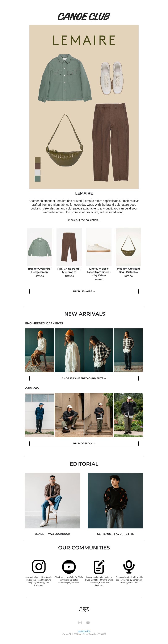Open the YouTube community play icon

pyautogui.click(x=69, y=566)
